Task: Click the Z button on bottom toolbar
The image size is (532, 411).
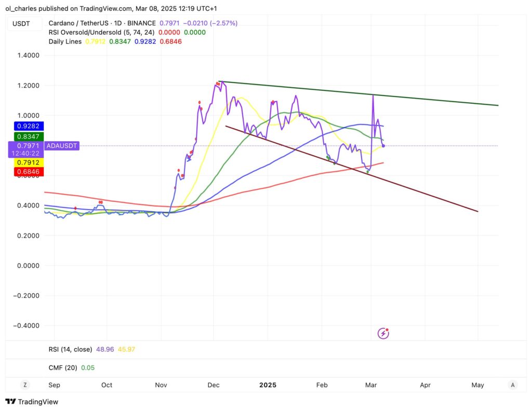Action: 25,385
